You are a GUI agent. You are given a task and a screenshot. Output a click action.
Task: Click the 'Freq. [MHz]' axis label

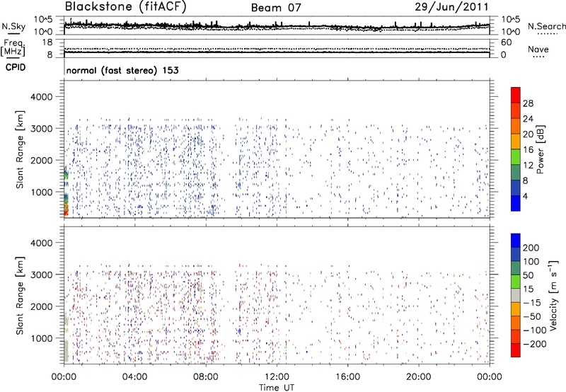pos(13,47)
